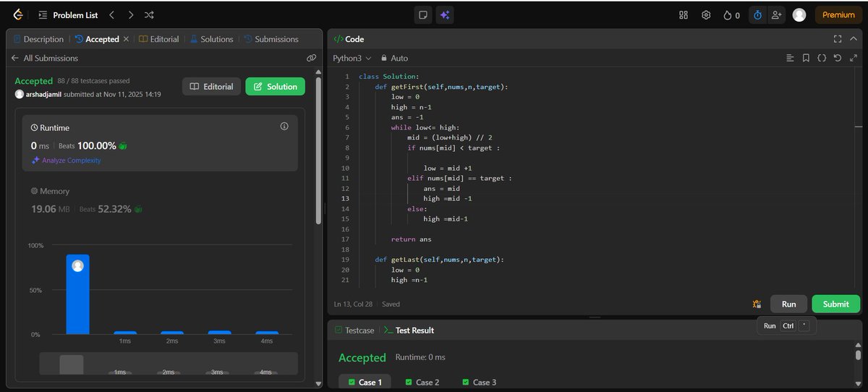Viewport: 868px width, 392px height.
Task: Switch to the Description tab
Action: [x=38, y=39]
